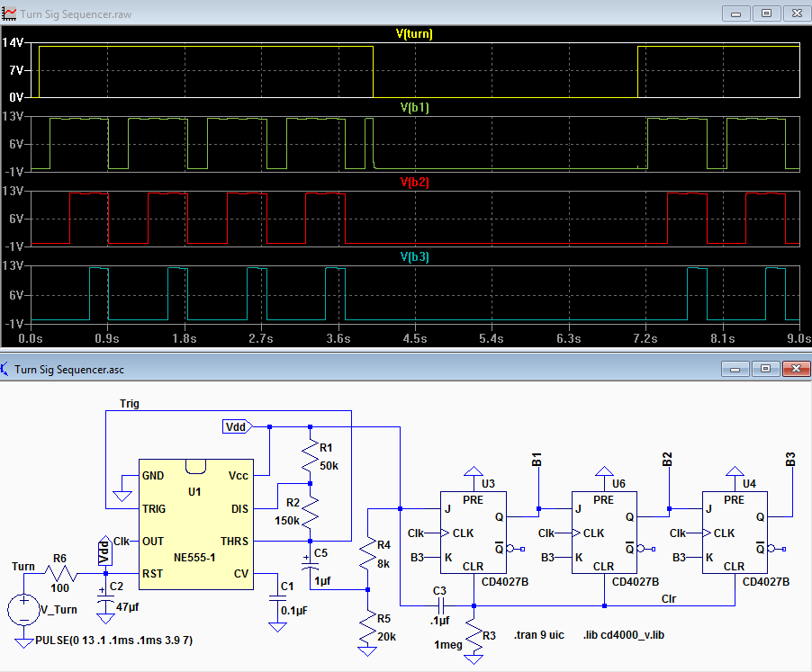Select capacitor C2 47µf
Screen dimensions: 812x672
pyautogui.click(x=105, y=599)
